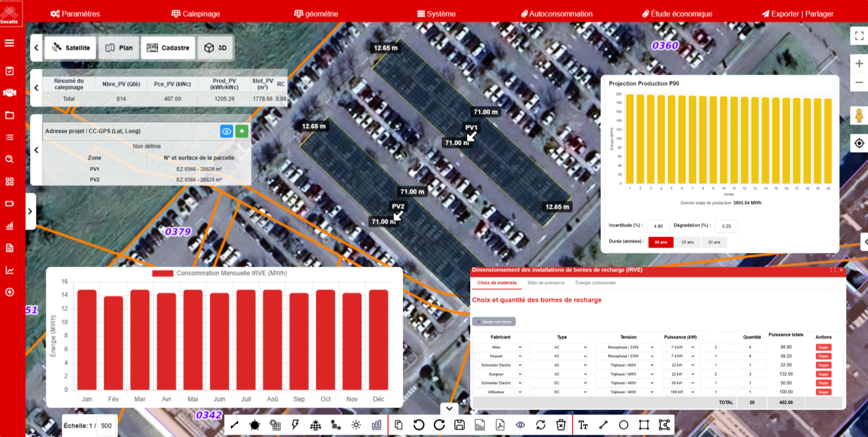The image size is (868, 437).
Task: Click the Échelle scale input field
Action: (106, 426)
